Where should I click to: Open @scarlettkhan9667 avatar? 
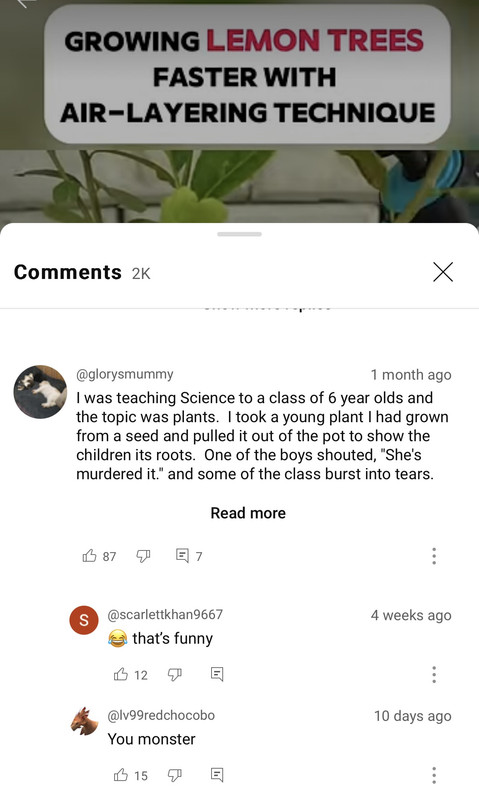pos(84,620)
